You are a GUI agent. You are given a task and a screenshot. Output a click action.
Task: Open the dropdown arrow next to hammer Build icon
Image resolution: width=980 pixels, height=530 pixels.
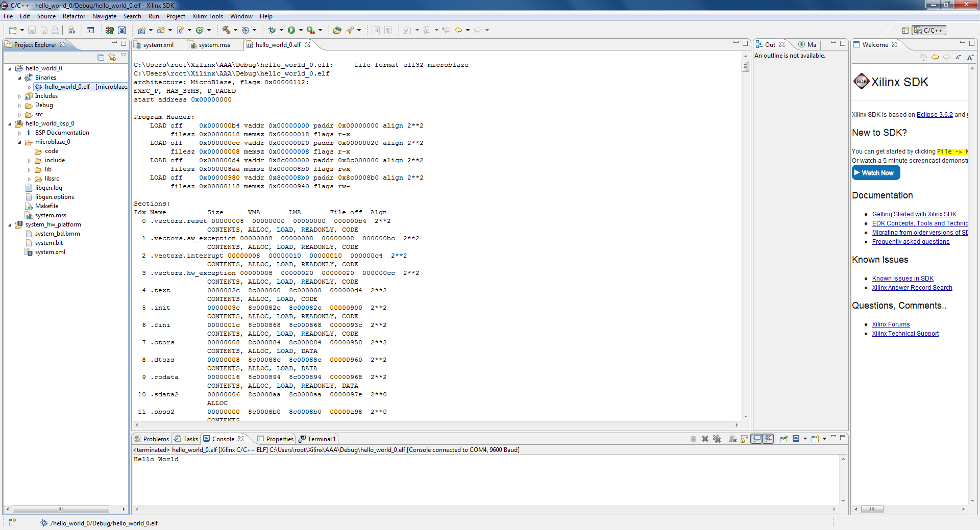pos(235,30)
